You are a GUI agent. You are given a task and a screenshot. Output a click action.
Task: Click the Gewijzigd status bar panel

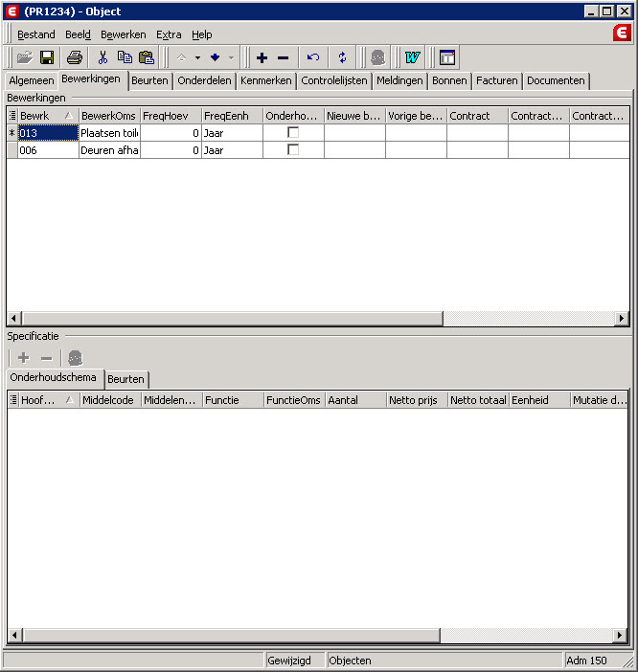[x=295, y=661]
